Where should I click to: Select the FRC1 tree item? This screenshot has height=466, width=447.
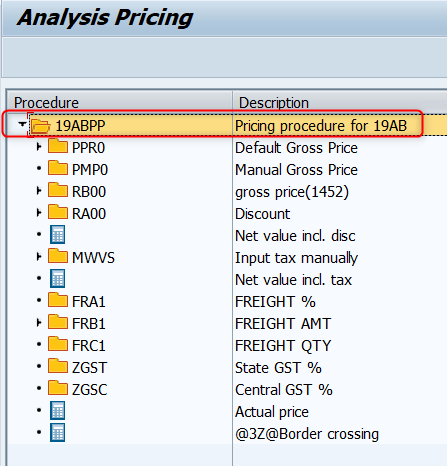click(89, 346)
